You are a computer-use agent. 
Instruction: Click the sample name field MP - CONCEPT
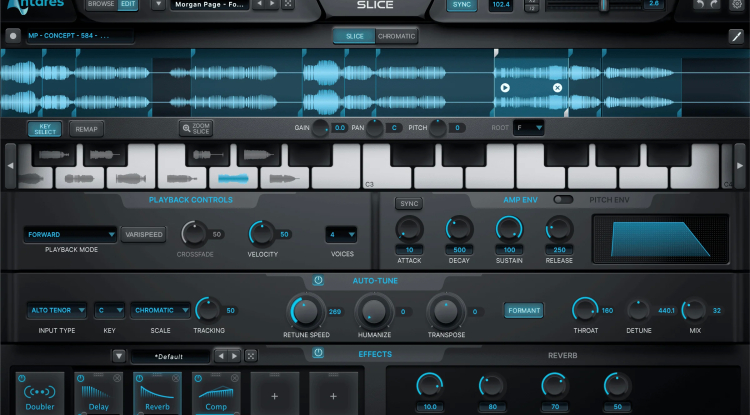(80, 36)
